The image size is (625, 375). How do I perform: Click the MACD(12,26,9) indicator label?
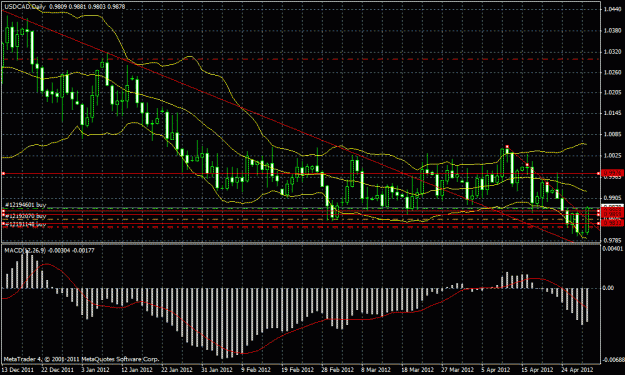tap(25, 250)
